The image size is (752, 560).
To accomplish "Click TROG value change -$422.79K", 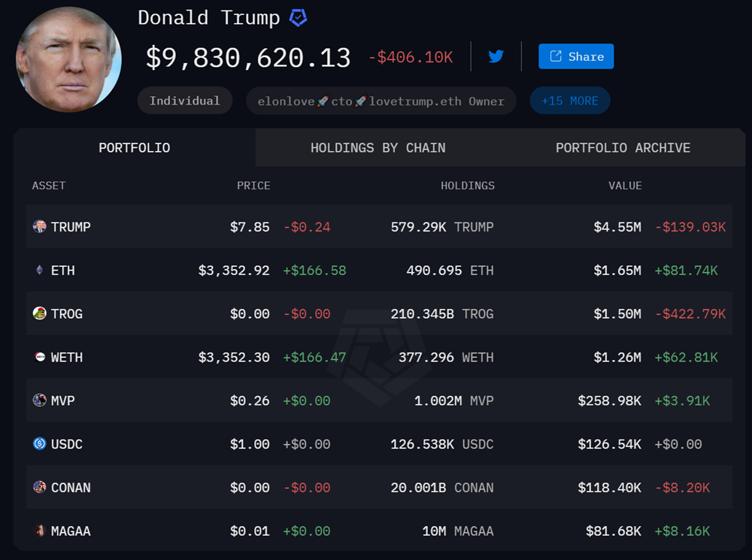I will [690, 314].
